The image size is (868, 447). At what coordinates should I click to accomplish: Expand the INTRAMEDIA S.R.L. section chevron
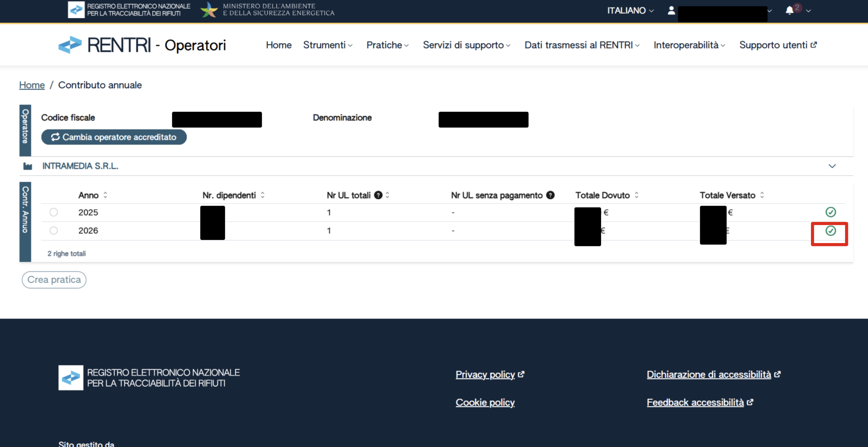pyautogui.click(x=832, y=166)
